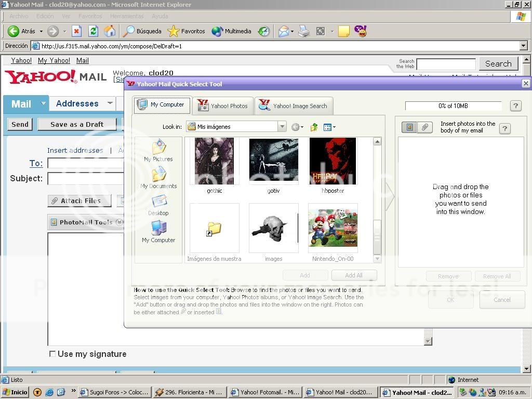This screenshot has width=532, height=399.
Task: Click the IE Forward arrow icon
Action: coord(52,31)
